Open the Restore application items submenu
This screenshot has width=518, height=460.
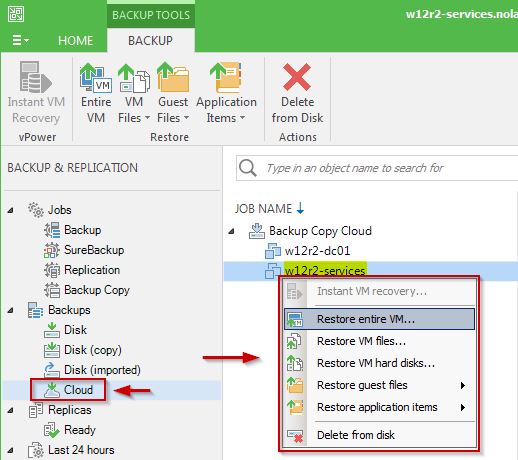pyautogui.click(x=379, y=407)
